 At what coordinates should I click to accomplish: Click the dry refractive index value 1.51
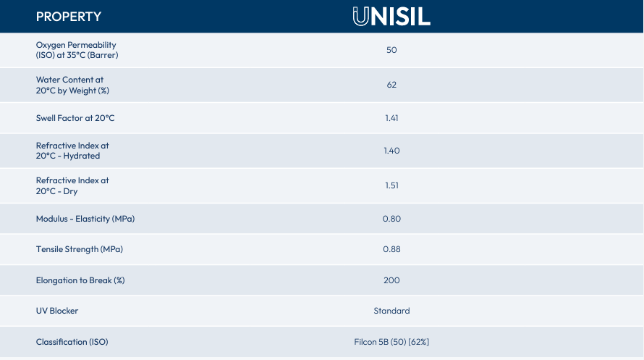click(x=391, y=185)
